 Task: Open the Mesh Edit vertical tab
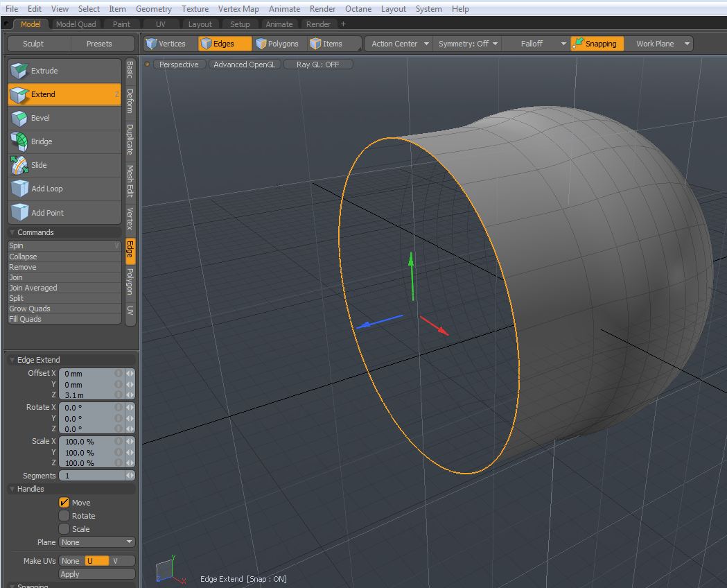click(x=130, y=180)
